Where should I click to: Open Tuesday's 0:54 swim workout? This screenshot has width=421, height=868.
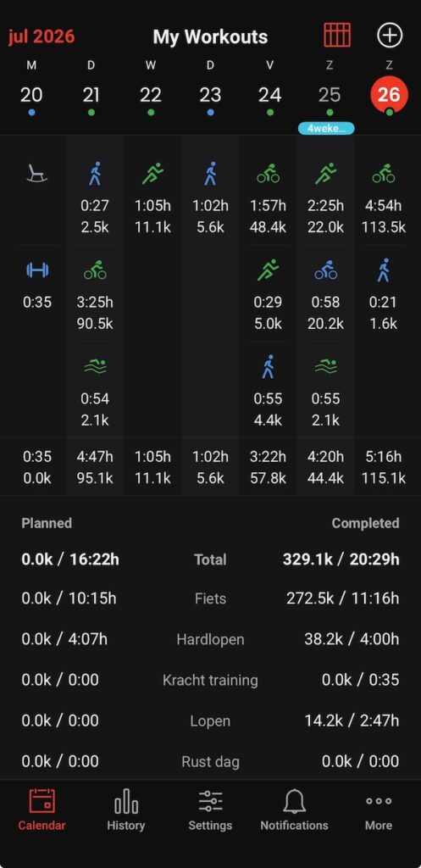(x=95, y=392)
